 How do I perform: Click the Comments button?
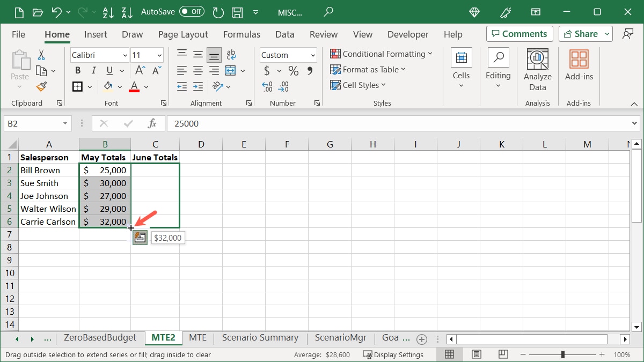[x=519, y=34]
